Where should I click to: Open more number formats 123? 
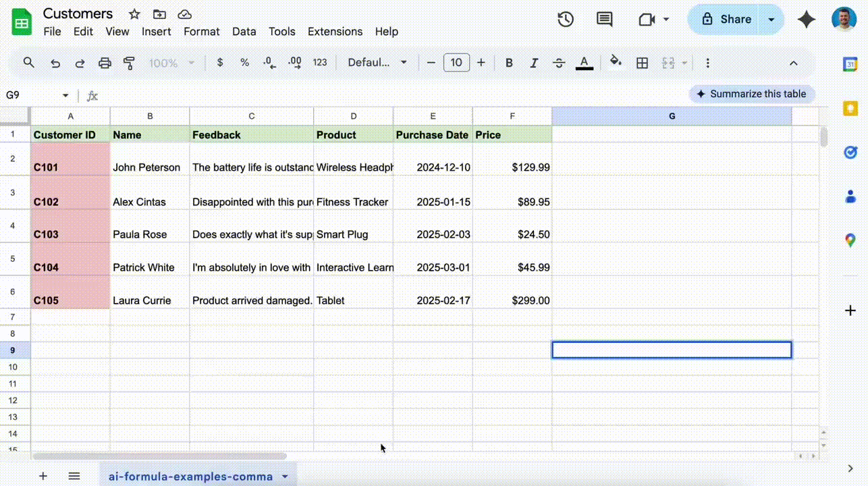[x=320, y=63]
